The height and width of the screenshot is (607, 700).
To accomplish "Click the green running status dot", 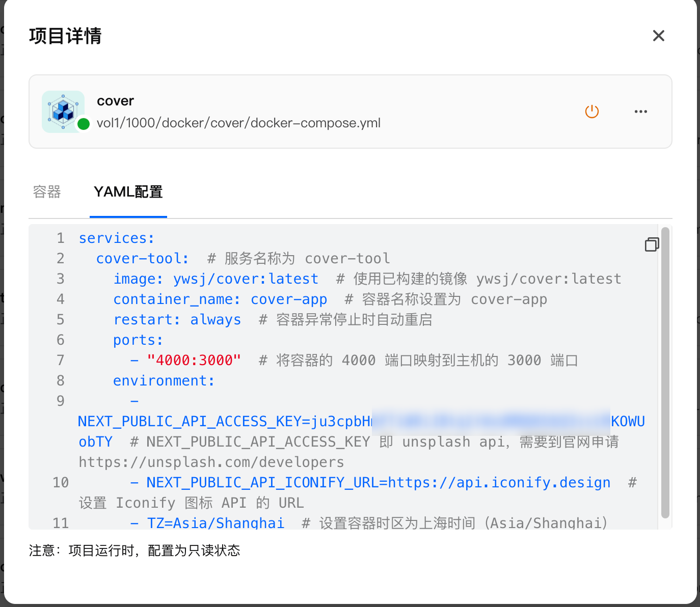I will pos(84,124).
